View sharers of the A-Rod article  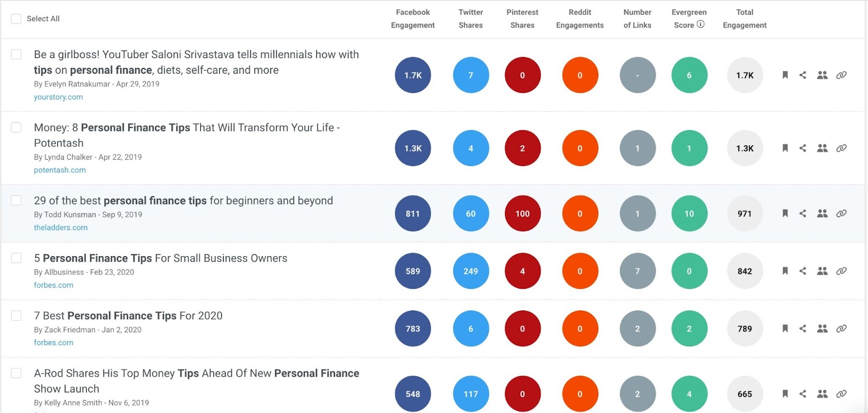point(821,394)
